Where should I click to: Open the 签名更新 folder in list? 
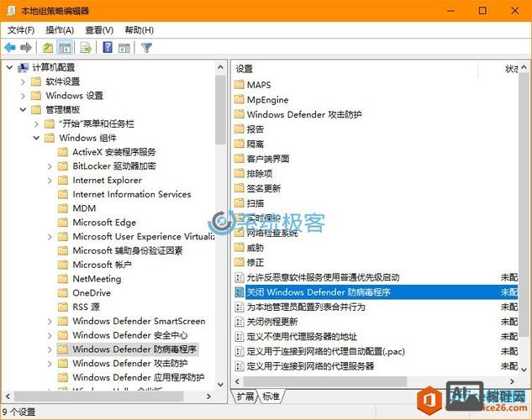click(x=264, y=188)
